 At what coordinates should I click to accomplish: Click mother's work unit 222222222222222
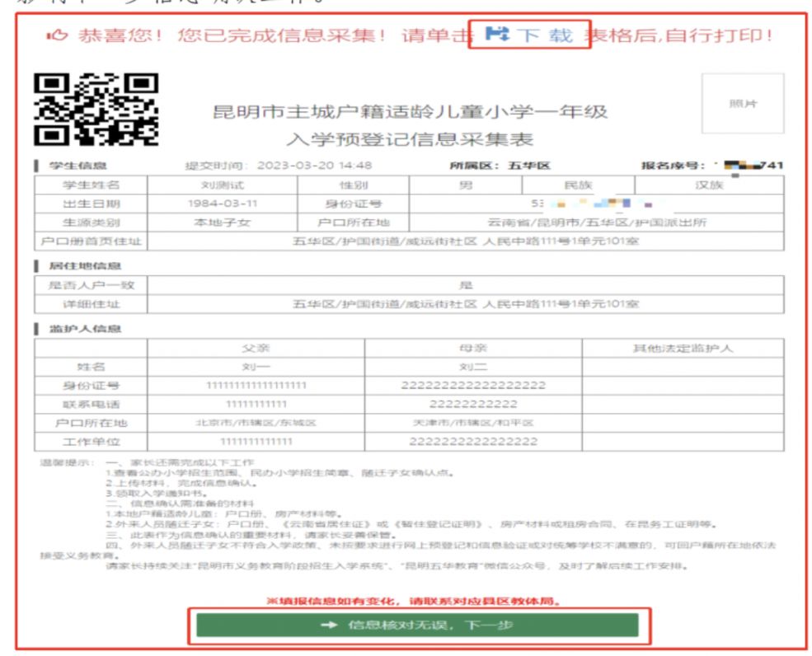tap(473, 442)
